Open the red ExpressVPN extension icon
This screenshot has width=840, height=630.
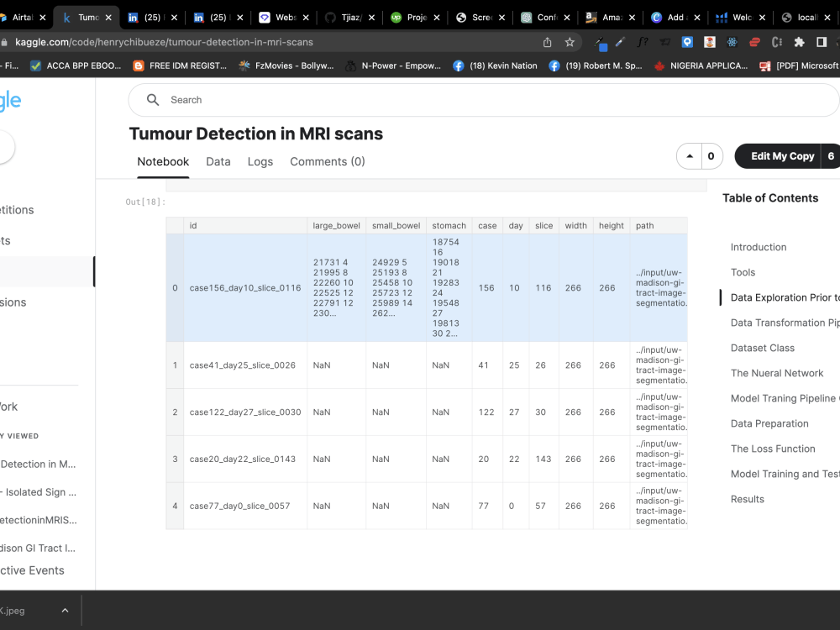click(754, 42)
